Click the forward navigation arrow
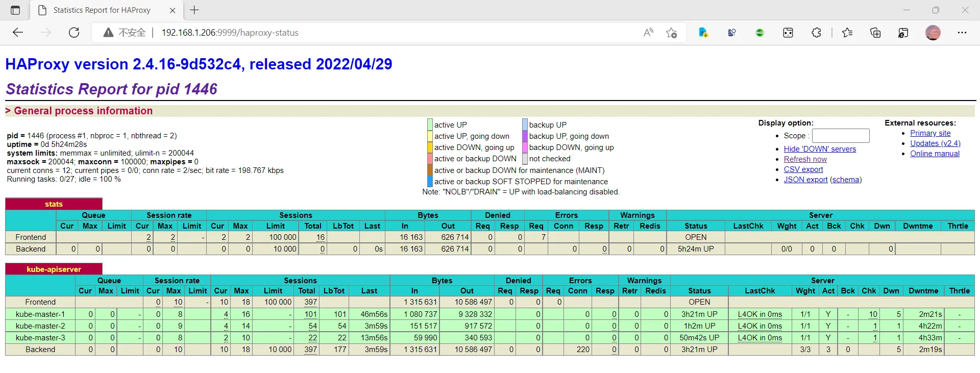Screen dimensions: 980x373 pyautogui.click(x=46, y=33)
